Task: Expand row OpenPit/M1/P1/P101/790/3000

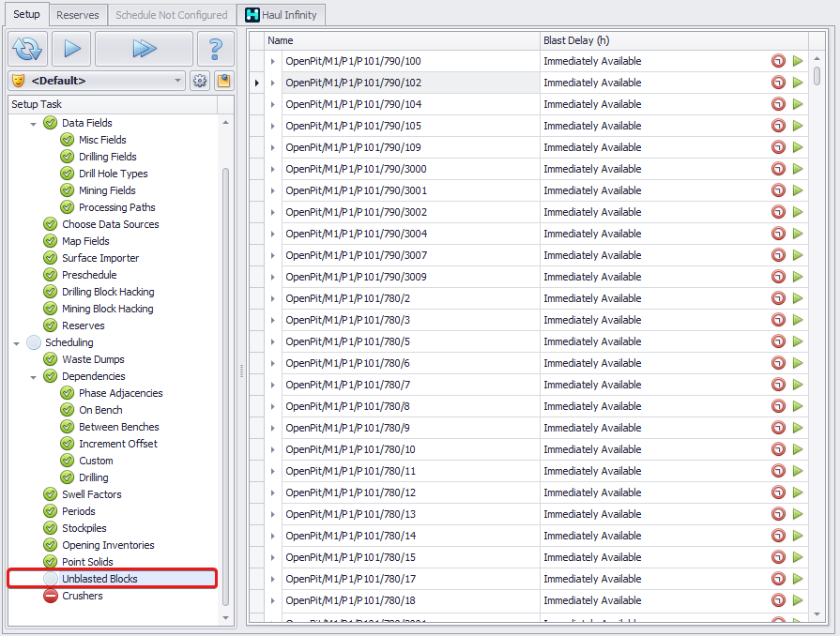Action: point(273,169)
